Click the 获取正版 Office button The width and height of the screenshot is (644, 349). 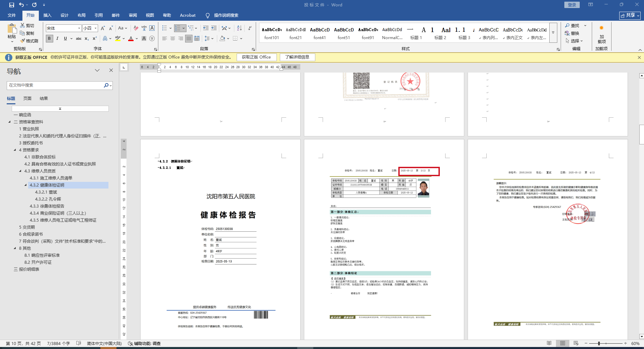(x=256, y=57)
